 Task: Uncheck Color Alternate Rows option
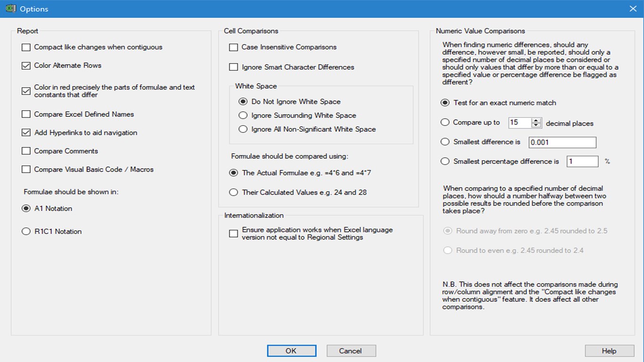(26, 66)
